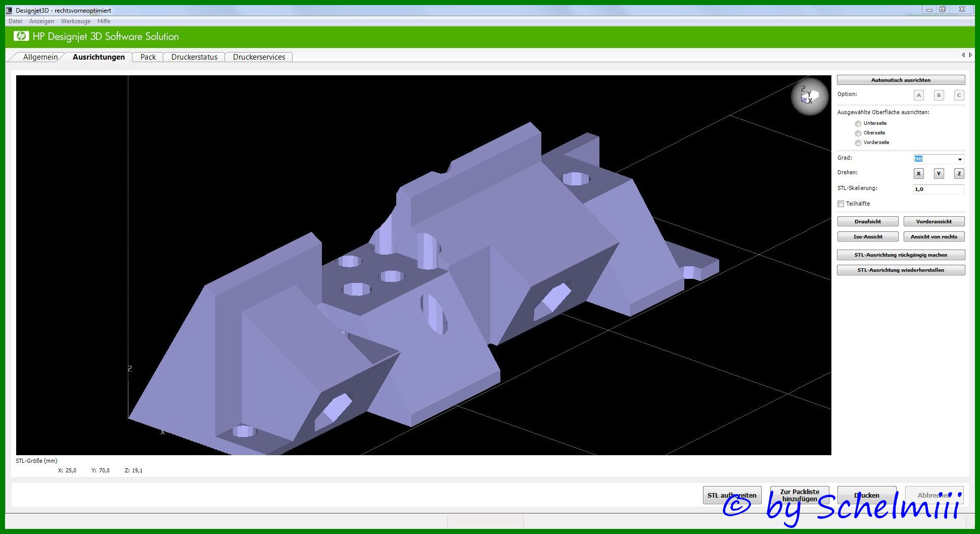
Task: Select the Oberseite radio button
Action: tap(858, 133)
